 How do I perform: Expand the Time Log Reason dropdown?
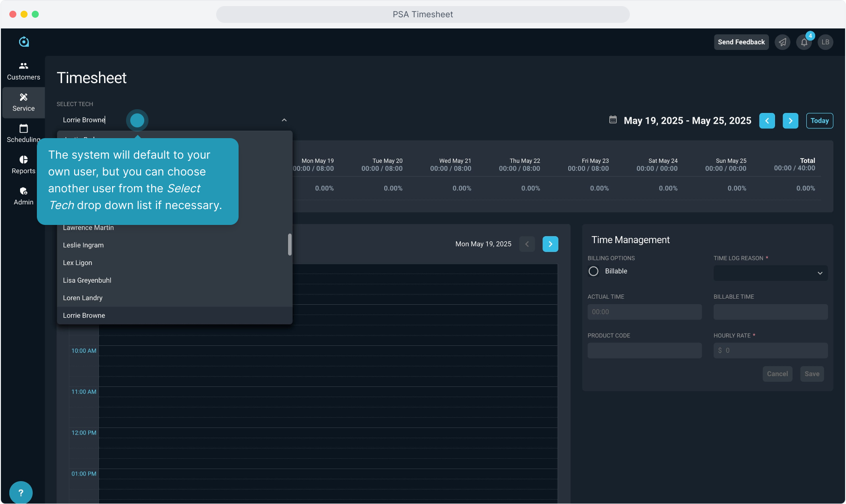click(770, 273)
